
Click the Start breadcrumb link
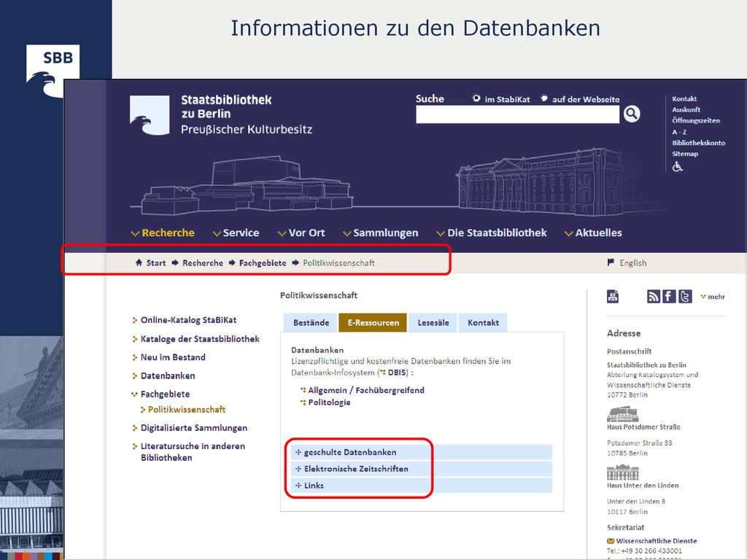(156, 262)
